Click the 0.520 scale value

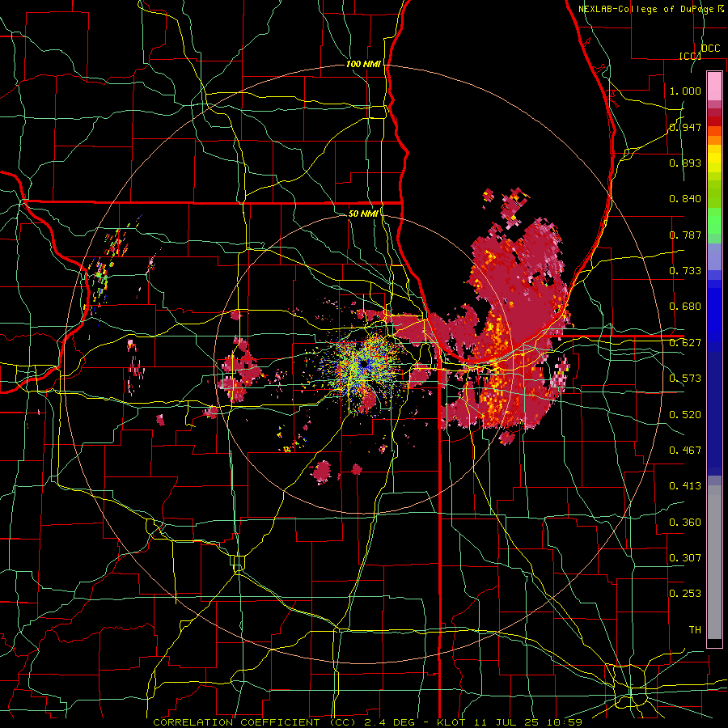(x=685, y=415)
